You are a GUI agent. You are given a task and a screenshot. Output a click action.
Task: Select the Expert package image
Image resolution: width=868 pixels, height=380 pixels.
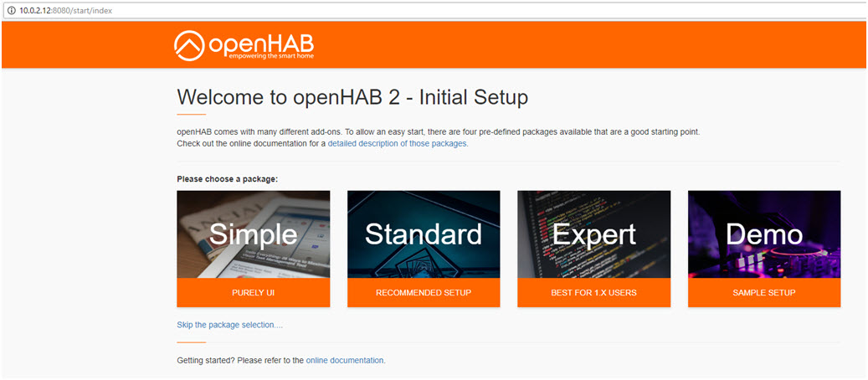594,234
